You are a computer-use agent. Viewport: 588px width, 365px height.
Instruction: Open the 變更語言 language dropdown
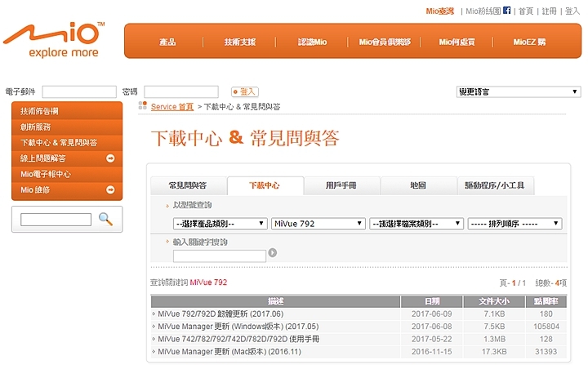519,91
